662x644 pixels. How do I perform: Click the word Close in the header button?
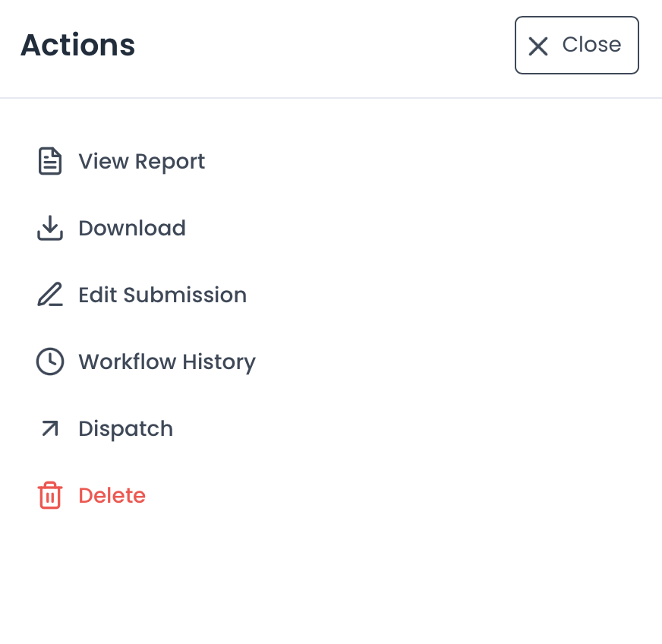tap(591, 45)
